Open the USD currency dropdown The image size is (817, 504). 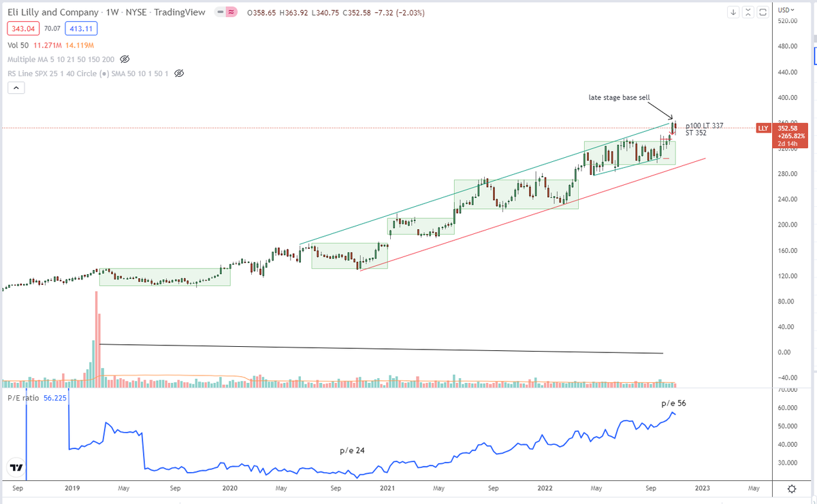point(785,10)
